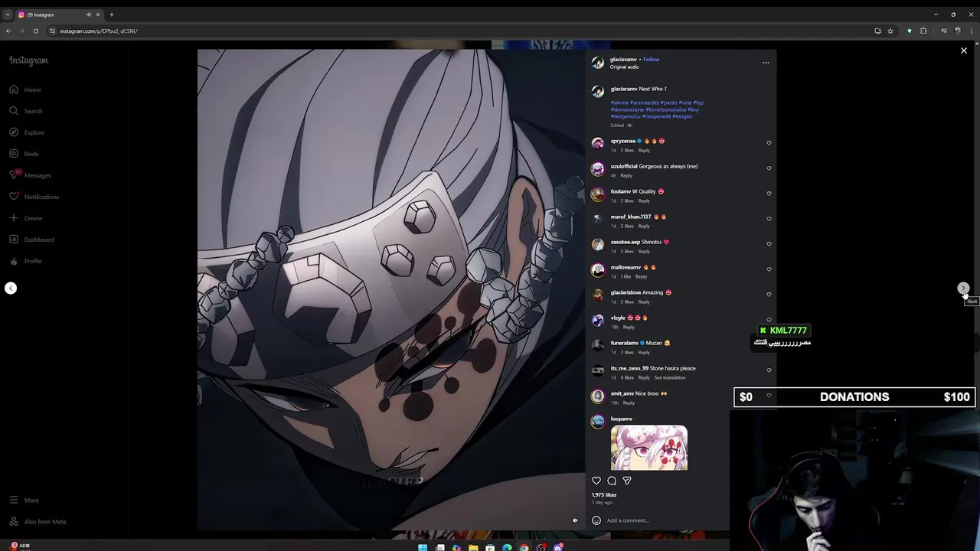Open post options with the three dots

tap(766, 63)
